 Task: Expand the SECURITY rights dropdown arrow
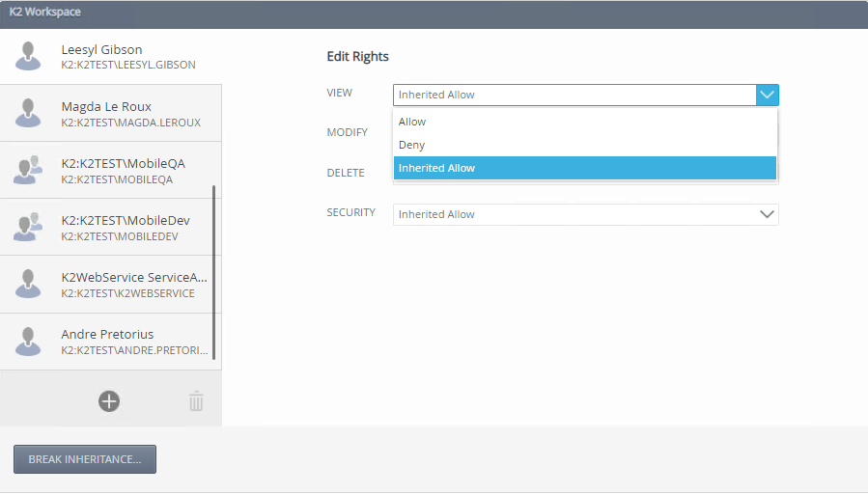pyautogui.click(x=768, y=214)
